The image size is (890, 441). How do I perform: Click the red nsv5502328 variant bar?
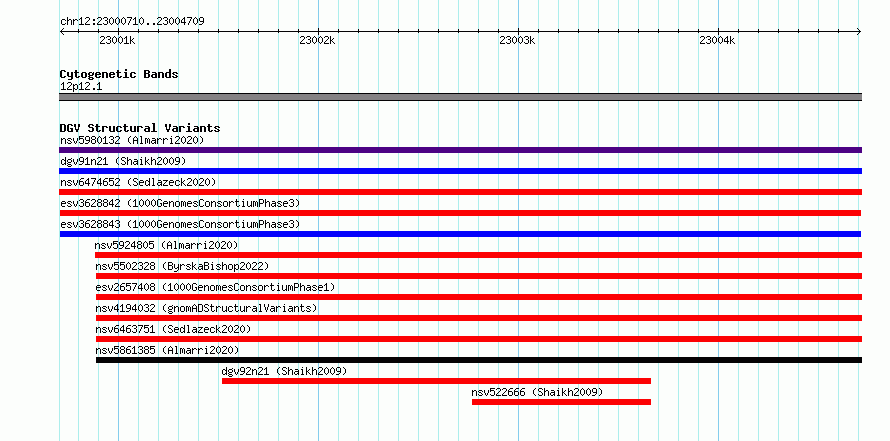tap(479, 276)
